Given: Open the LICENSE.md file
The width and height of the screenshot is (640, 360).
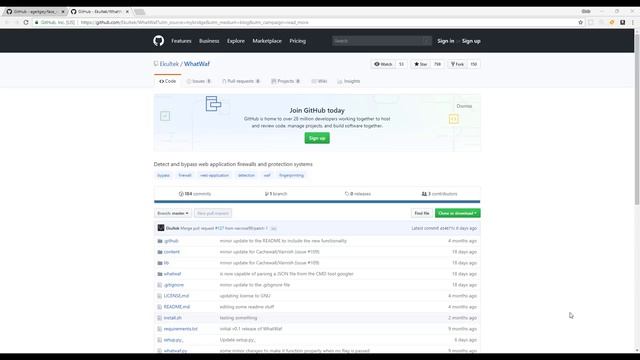Looking at the screenshot, I should click(176, 296).
